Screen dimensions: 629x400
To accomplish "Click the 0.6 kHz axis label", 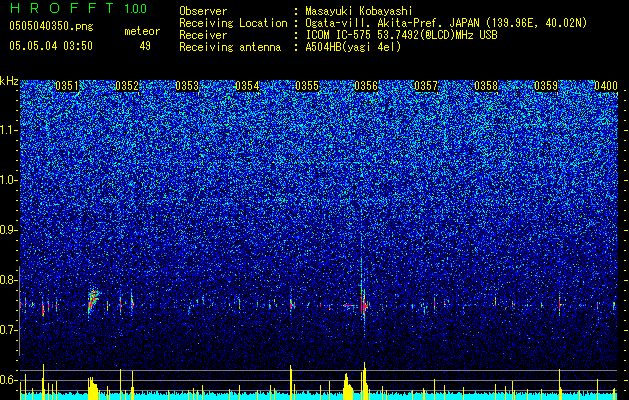I will coord(9,380).
